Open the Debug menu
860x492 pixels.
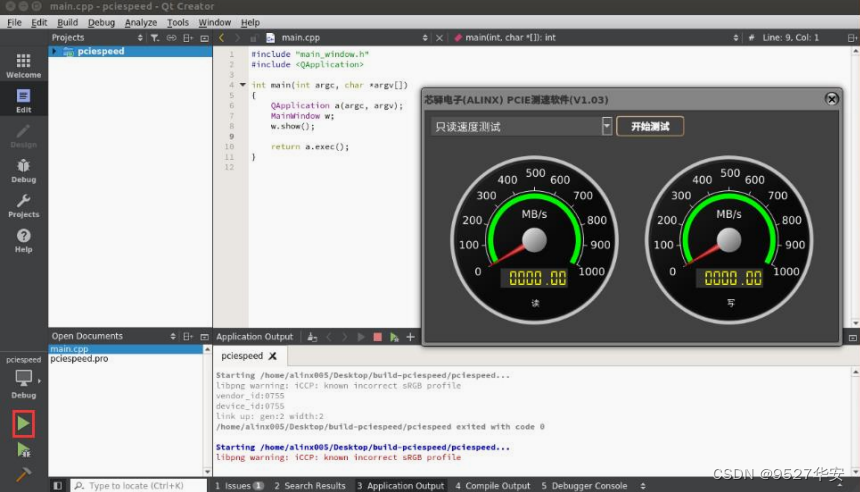click(x=101, y=22)
